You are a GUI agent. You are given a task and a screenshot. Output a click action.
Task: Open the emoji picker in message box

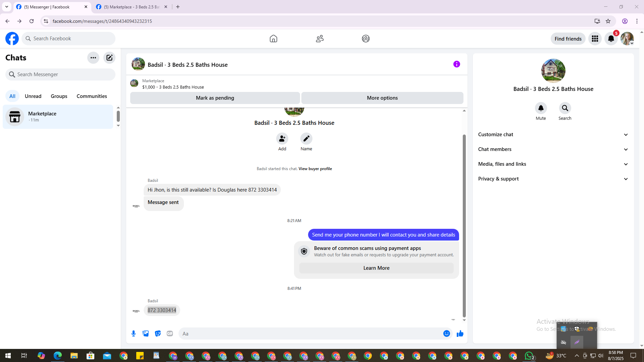447,333
